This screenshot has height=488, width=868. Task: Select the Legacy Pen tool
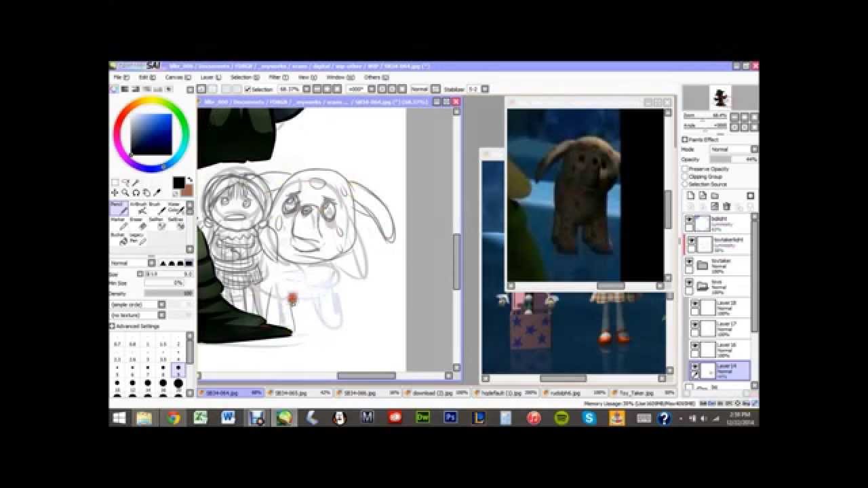pos(138,239)
